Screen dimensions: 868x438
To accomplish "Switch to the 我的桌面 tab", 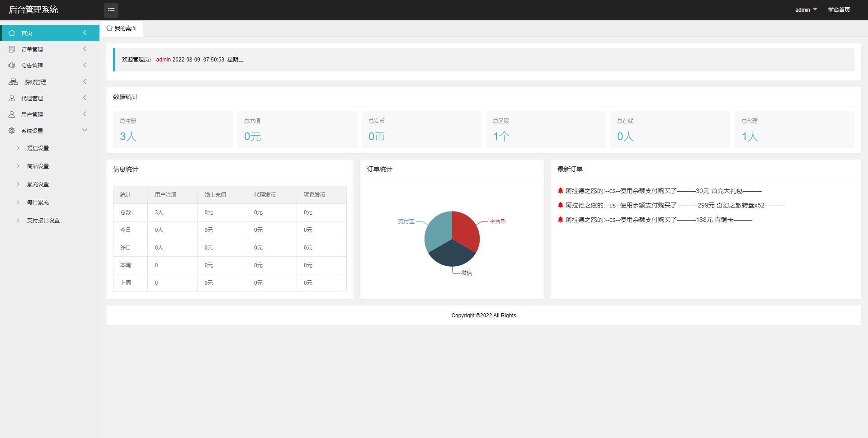I will click(122, 28).
